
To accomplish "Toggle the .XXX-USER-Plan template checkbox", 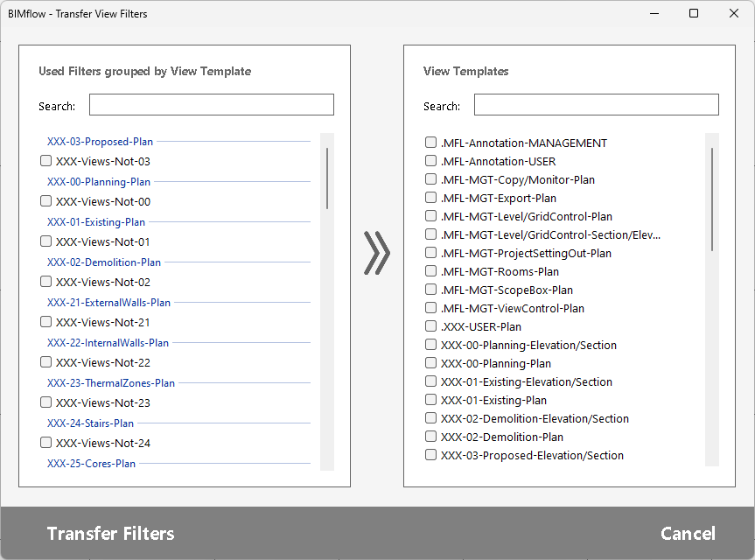I will coord(431,326).
